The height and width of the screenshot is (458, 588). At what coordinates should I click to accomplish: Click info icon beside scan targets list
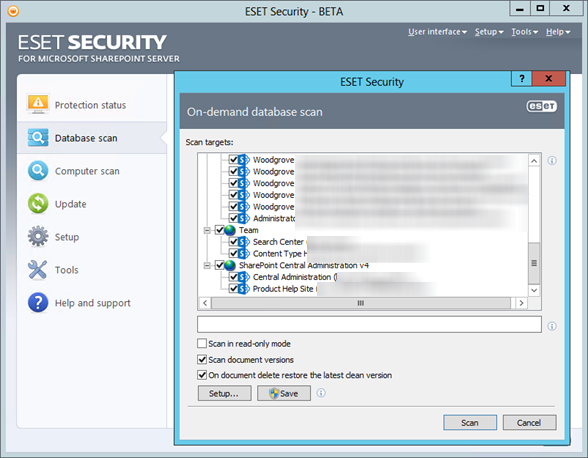pos(552,161)
